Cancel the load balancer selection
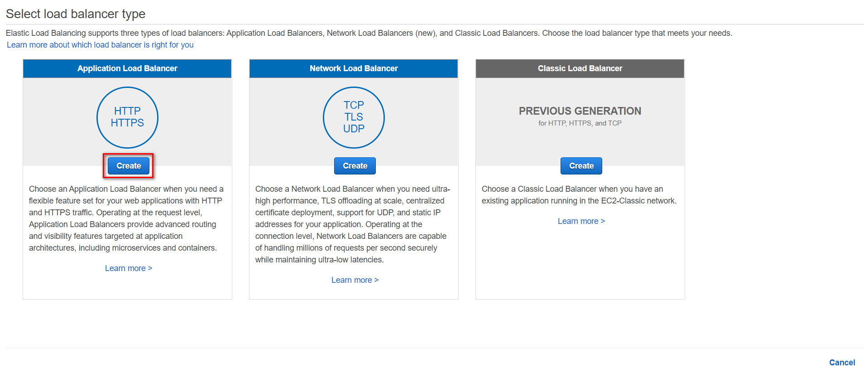Image resolution: width=868 pixels, height=373 pixels. pyautogui.click(x=842, y=363)
